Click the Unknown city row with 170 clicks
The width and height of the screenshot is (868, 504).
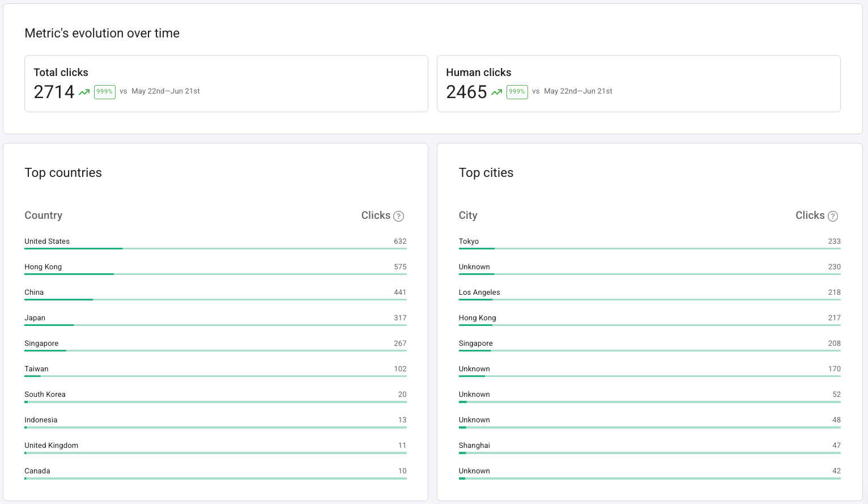[650, 370]
